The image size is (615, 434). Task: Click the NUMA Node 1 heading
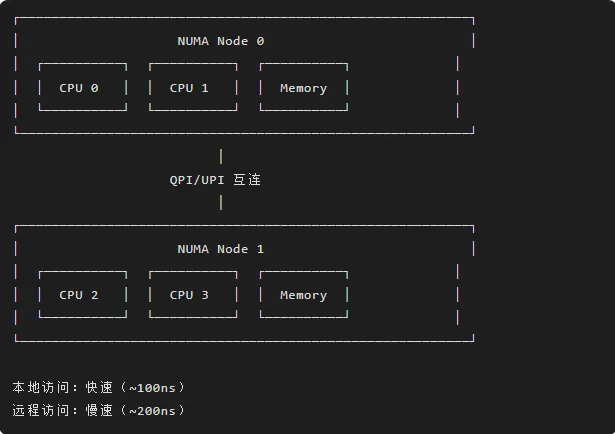(x=220, y=249)
